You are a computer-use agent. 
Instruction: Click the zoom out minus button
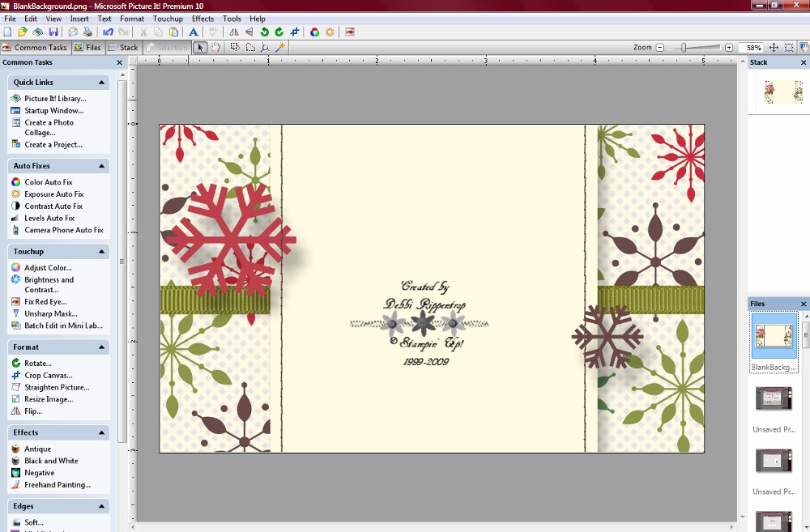(659, 48)
